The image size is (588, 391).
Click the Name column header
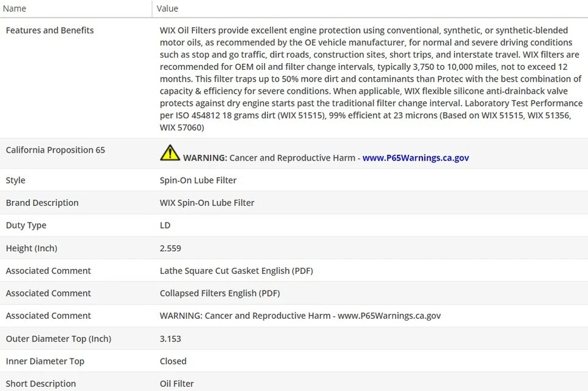click(15, 9)
